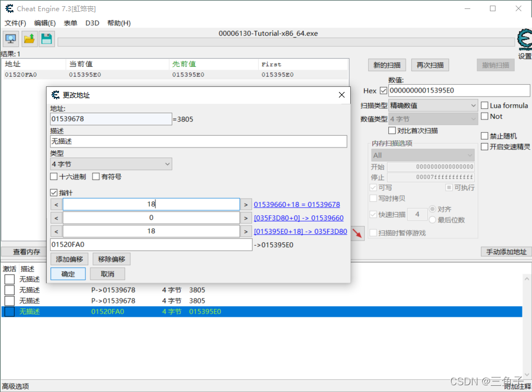Viewport: 532px width, 392px height.
Task: Open the memory region All dropdown
Action: click(x=423, y=155)
